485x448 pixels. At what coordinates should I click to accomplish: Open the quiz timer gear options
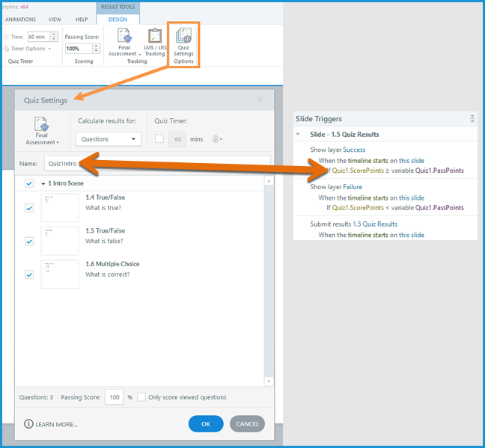217,139
